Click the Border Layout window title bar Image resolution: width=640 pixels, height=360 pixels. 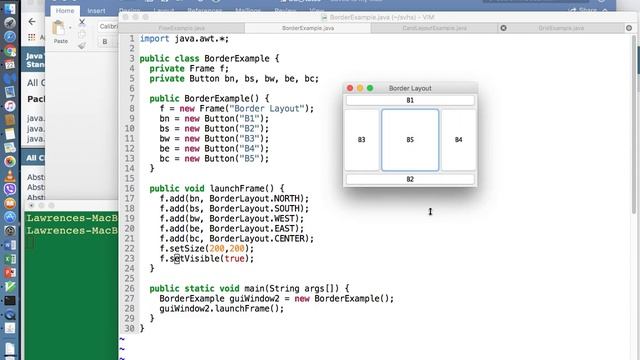(410, 88)
